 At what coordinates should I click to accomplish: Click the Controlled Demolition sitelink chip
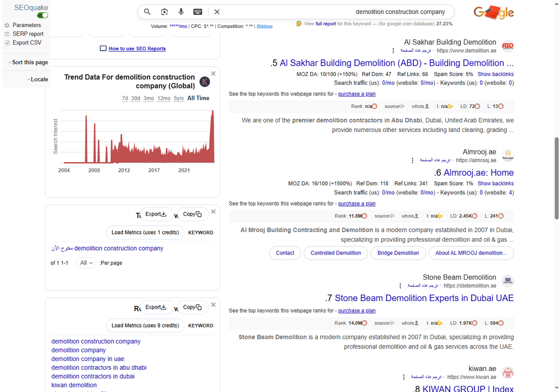[x=336, y=253]
